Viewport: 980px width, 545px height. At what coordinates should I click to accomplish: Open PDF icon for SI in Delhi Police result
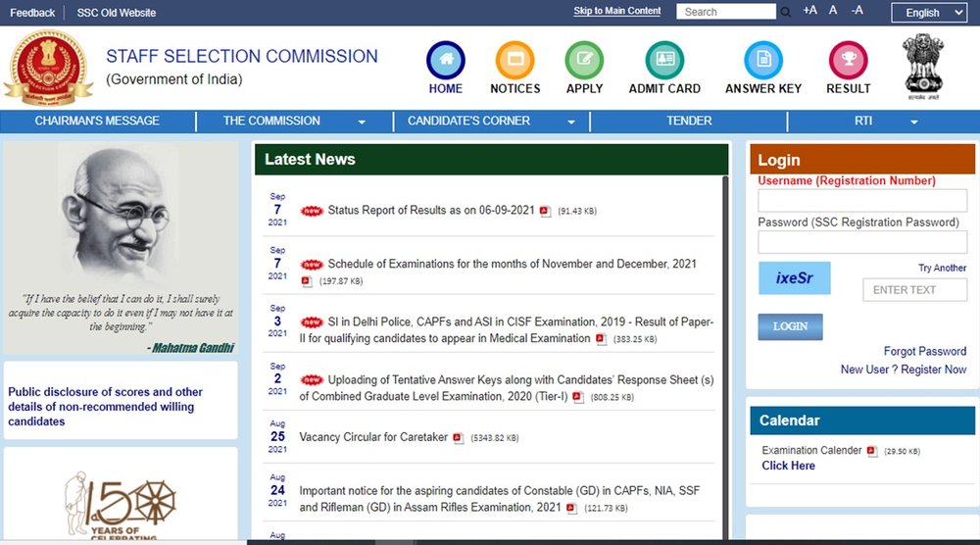tap(601, 339)
